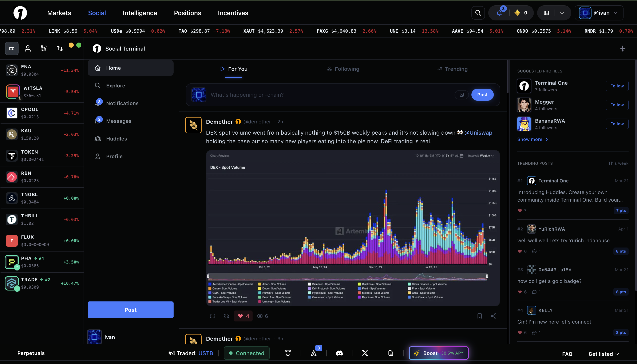
Task: Click Demether's wheat avatar on the 2h post
Action: pyautogui.click(x=193, y=125)
